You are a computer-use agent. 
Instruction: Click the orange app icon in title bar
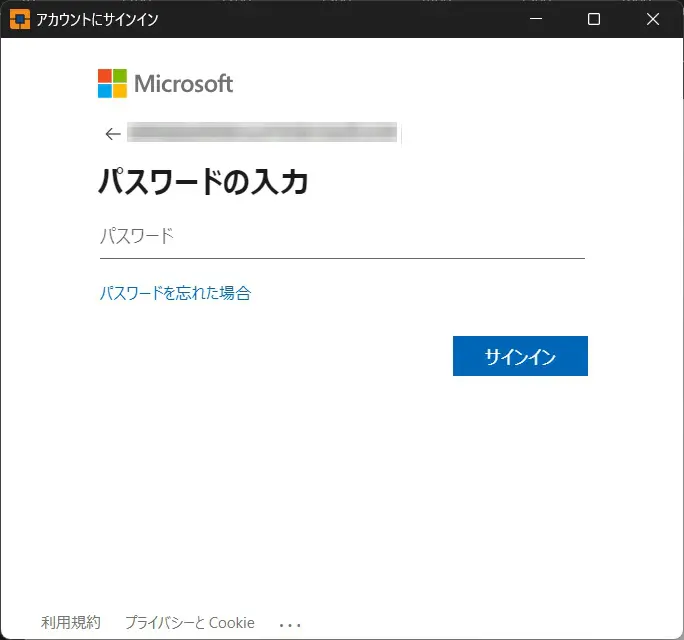point(19,19)
